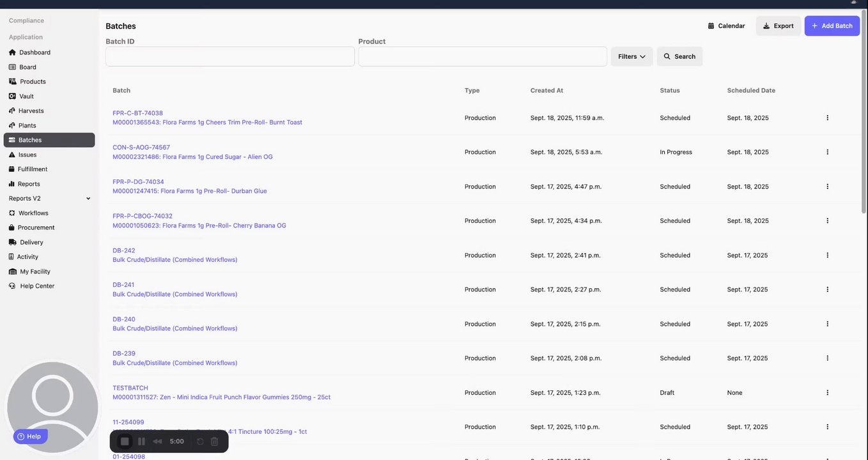Screen dimensions: 868x460
Task: Open Harvests via its leaf icon
Action: pyautogui.click(x=12, y=111)
